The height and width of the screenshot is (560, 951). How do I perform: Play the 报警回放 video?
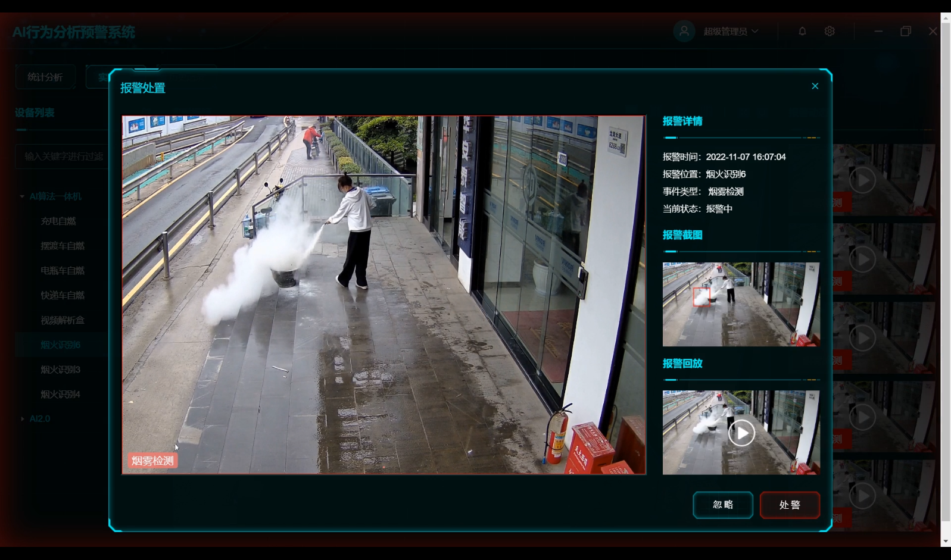tap(741, 433)
